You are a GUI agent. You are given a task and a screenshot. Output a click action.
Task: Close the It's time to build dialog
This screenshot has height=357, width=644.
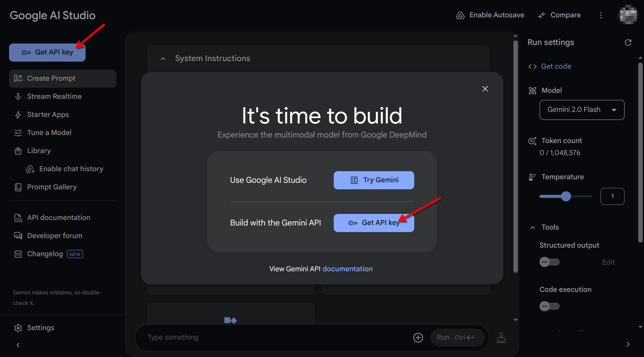pyautogui.click(x=485, y=89)
